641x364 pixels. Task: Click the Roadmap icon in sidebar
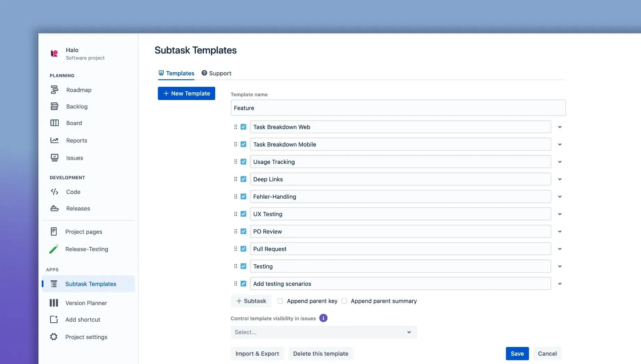[x=54, y=90]
